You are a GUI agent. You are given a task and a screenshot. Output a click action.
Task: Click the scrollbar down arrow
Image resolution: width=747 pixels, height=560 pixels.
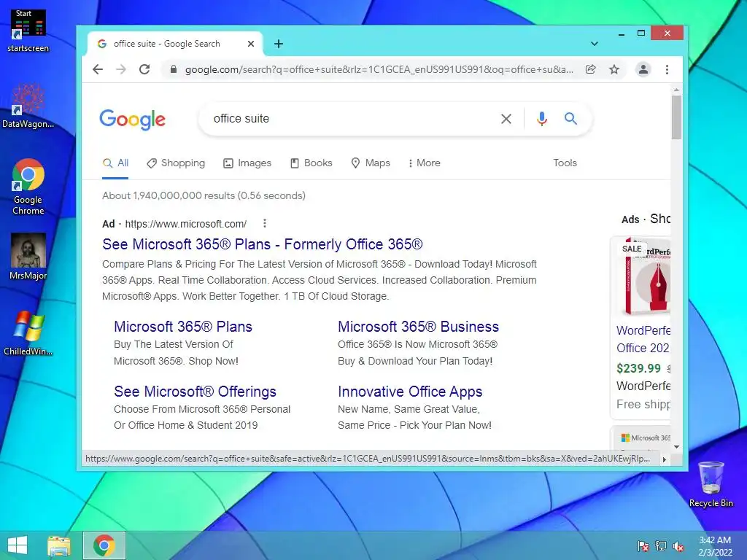click(676, 447)
